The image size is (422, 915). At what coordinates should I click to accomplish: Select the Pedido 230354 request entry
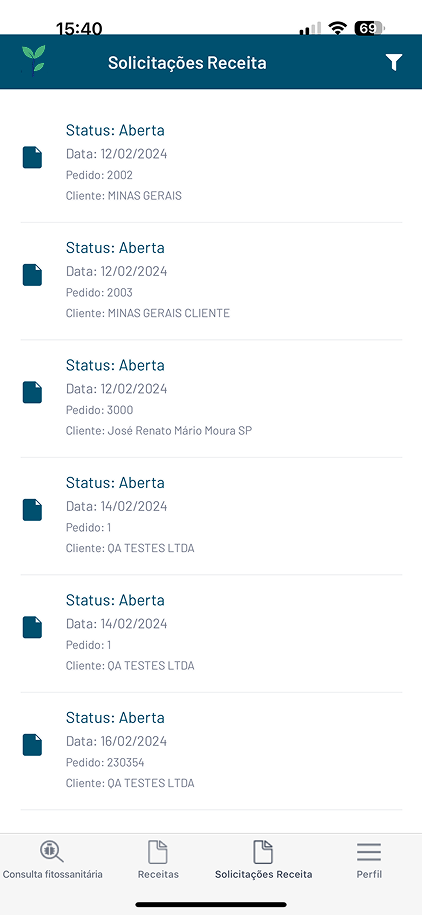click(211, 751)
